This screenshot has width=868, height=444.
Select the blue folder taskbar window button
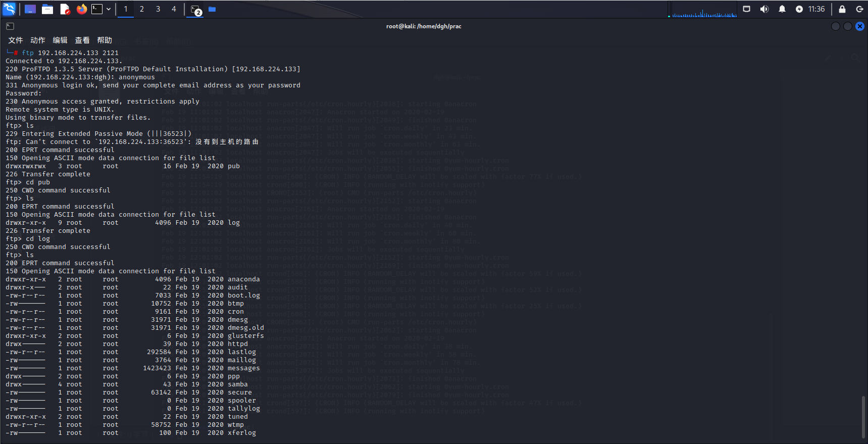point(212,9)
